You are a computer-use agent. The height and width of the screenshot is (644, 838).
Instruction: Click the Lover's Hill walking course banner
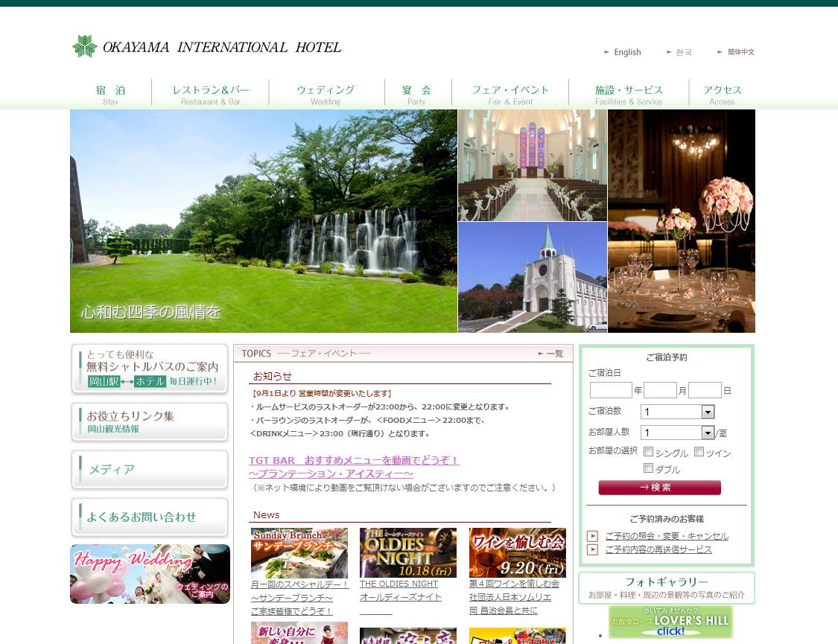670,622
